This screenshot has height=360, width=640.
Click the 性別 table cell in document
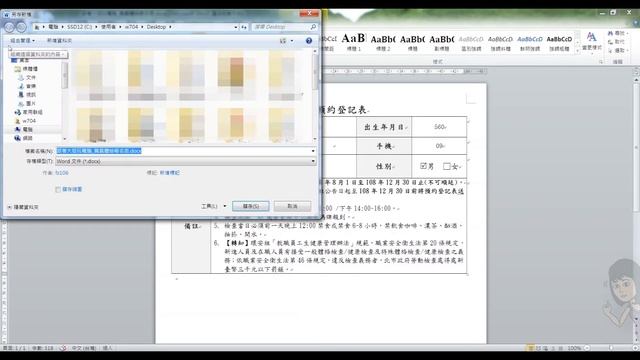pos(384,166)
